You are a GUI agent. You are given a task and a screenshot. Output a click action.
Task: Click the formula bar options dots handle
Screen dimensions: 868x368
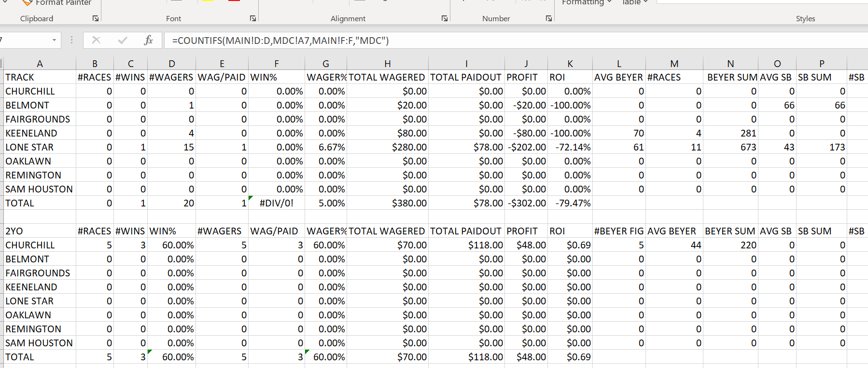click(x=71, y=40)
